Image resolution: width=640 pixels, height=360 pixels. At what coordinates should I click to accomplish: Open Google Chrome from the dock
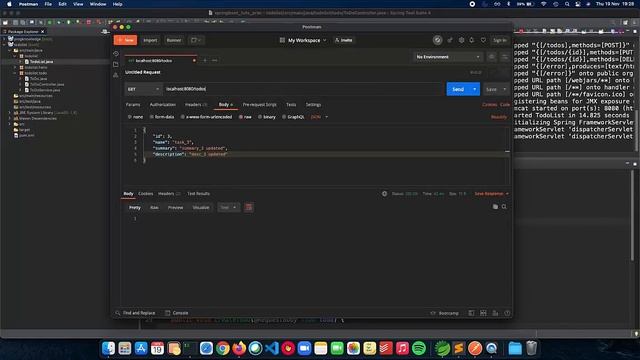coord(222,348)
